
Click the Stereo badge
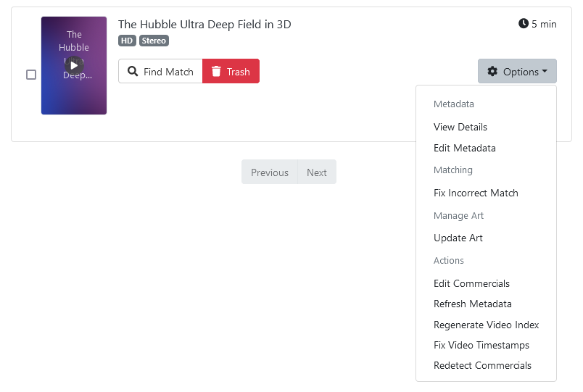point(154,41)
